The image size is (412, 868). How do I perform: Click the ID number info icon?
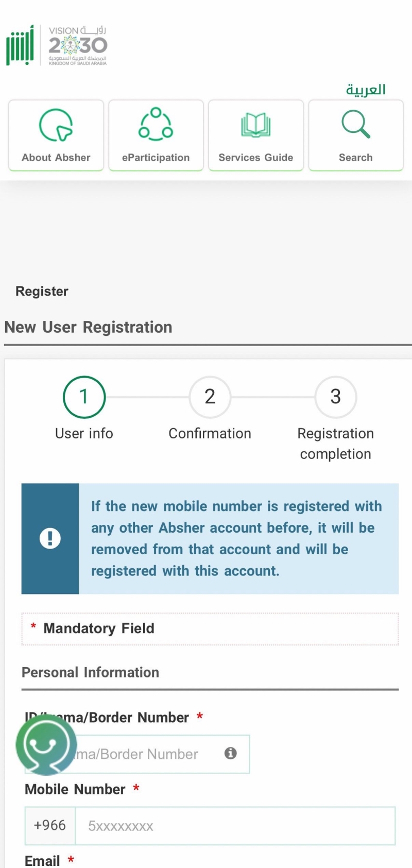click(x=231, y=754)
